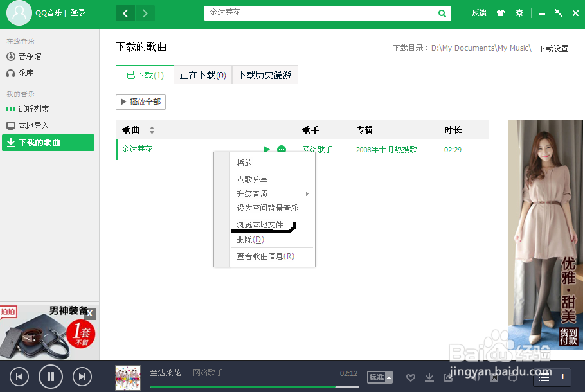Open the lyrics (词) icon in player bar
This screenshot has height=392, width=585.
pos(494,379)
